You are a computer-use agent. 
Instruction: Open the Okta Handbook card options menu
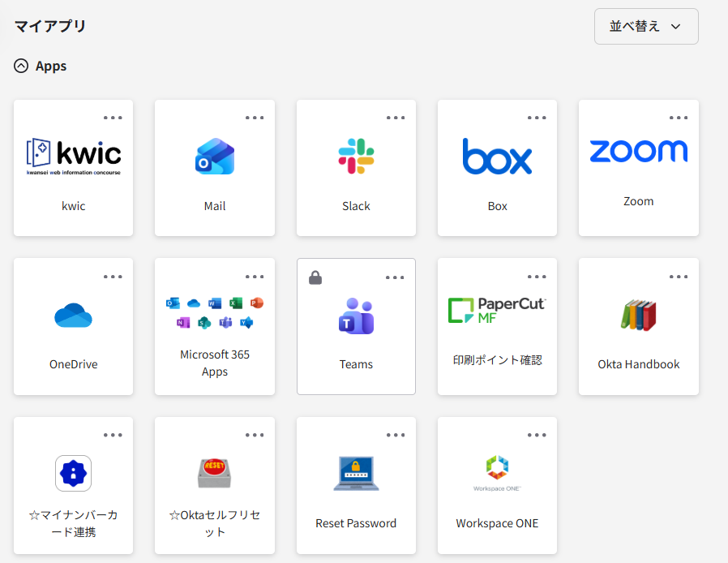coord(679,277)
